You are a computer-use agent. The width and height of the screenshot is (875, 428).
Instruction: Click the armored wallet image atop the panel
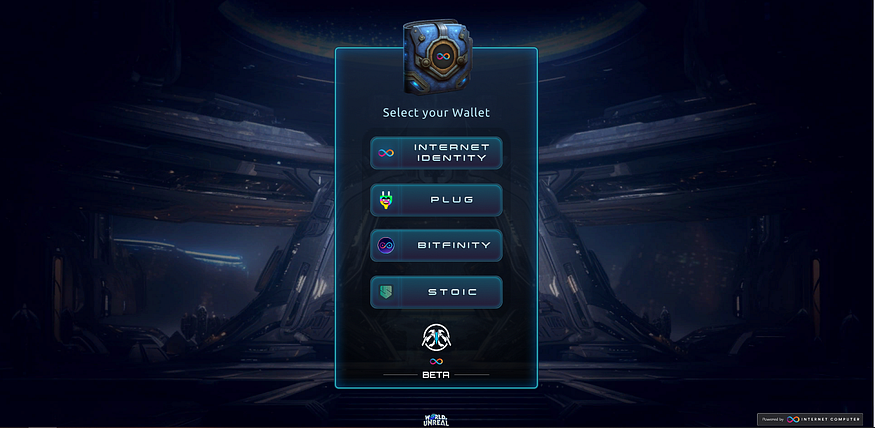438,56
